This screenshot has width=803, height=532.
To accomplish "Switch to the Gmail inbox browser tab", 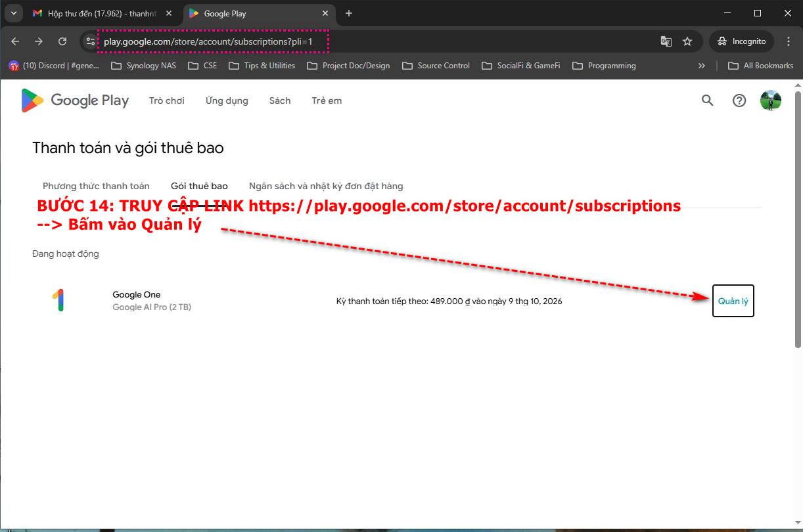I will (x=99, y=13).
